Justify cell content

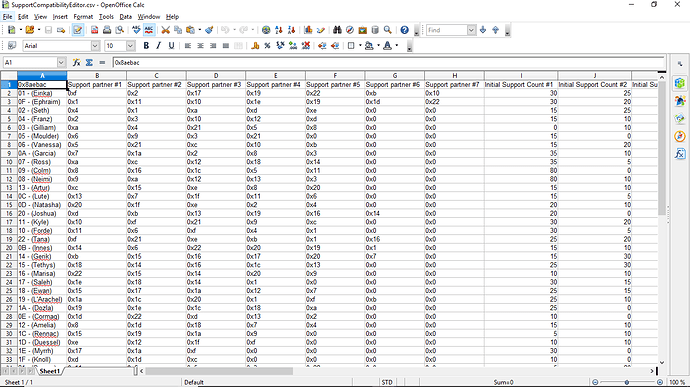[226, 45]
